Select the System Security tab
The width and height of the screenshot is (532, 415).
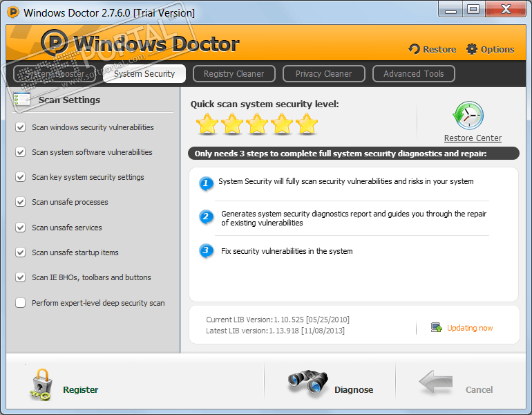[x=144, y=74]
